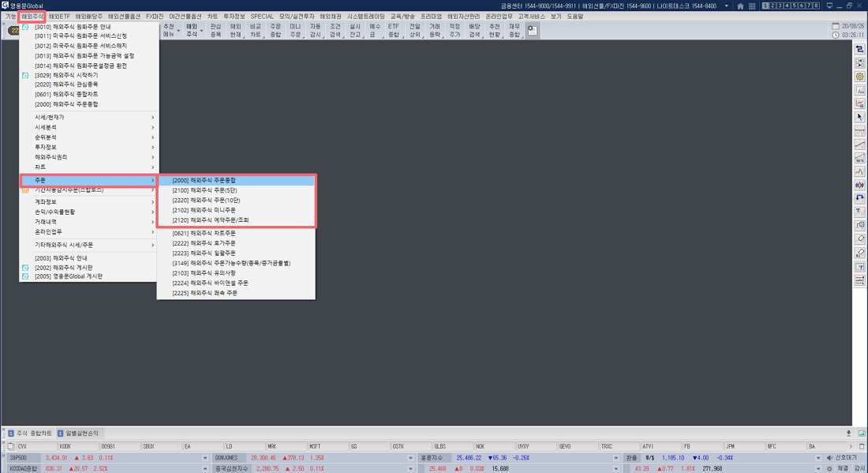Click the ETF종합 toolbar button
The width and height of the screenshot is (868, 473).
click(394, 31)
